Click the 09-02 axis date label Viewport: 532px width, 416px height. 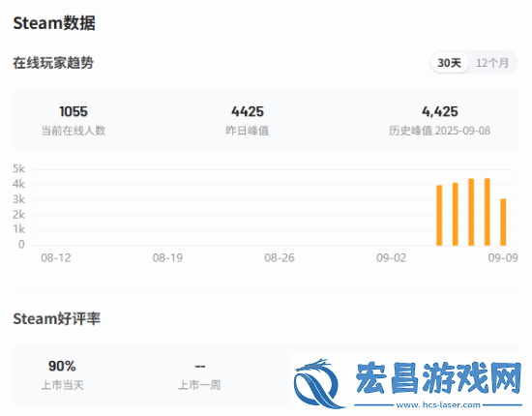coord(391,258)
